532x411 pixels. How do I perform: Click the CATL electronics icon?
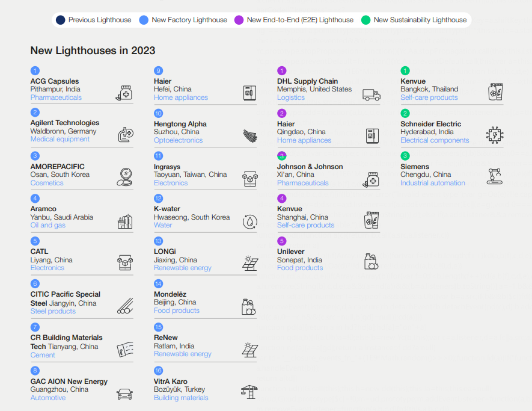click(x=125, y=262)
